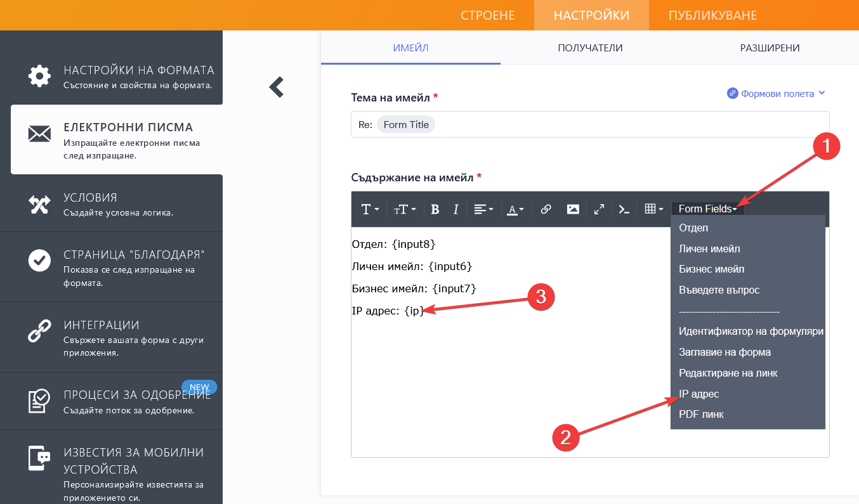Open the font style dropdown
Screen dimensions: 859x504
click(x=370, y=209)
